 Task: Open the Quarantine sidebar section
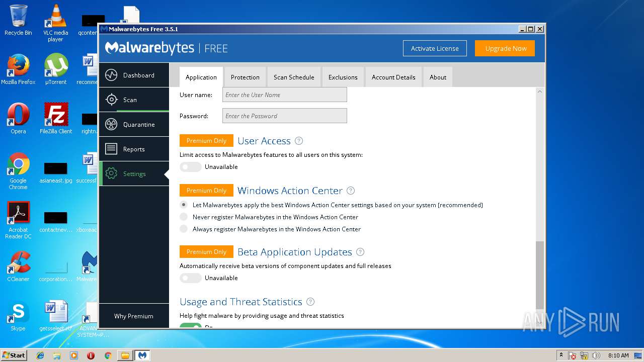[x=134, y=124]
